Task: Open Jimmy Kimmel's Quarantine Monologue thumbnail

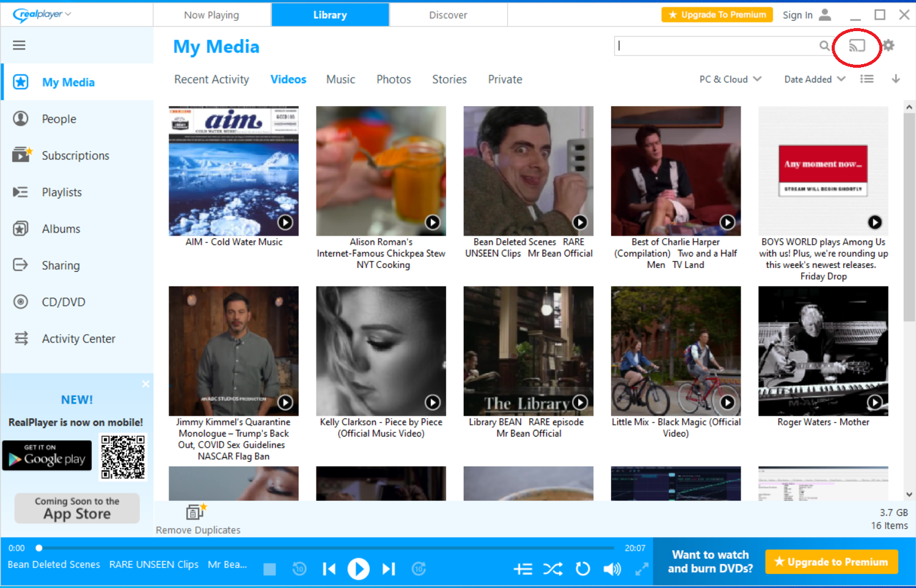Action: tap(233, 351)
